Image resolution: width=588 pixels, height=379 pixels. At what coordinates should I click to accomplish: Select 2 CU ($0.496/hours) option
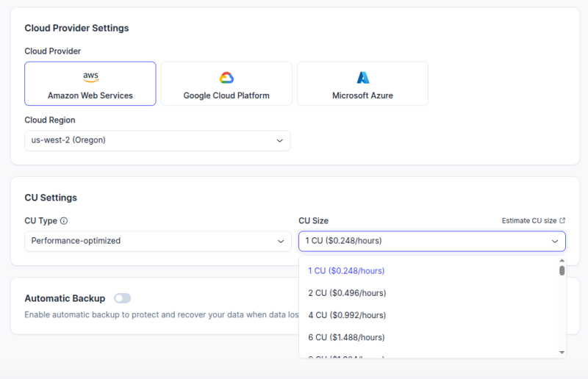click(x=347, y=293)
